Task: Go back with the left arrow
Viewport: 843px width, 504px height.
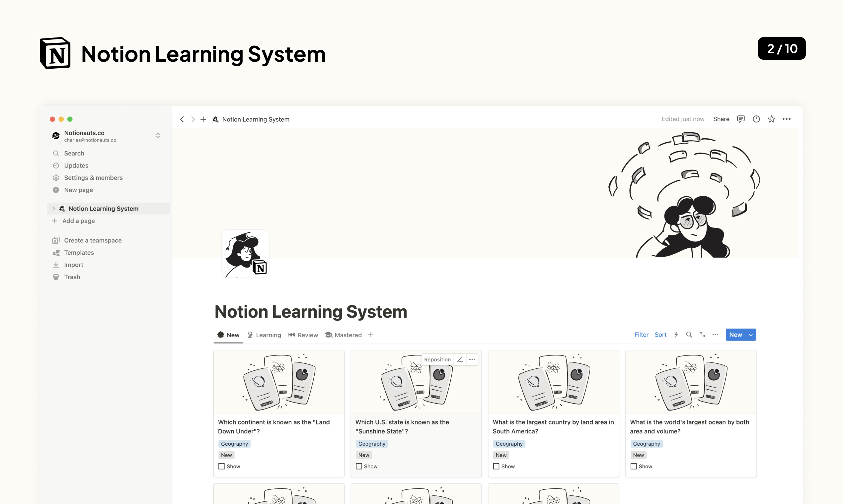Action: click(182, 119)
